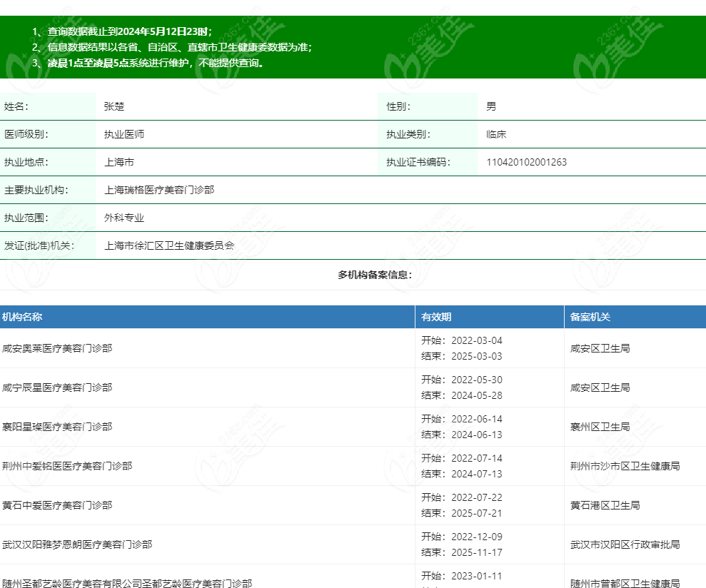Click 荆州市沙市区卫生健康局 filing authority
Viewport: 706px width, 588px height.
coord(625,466)
